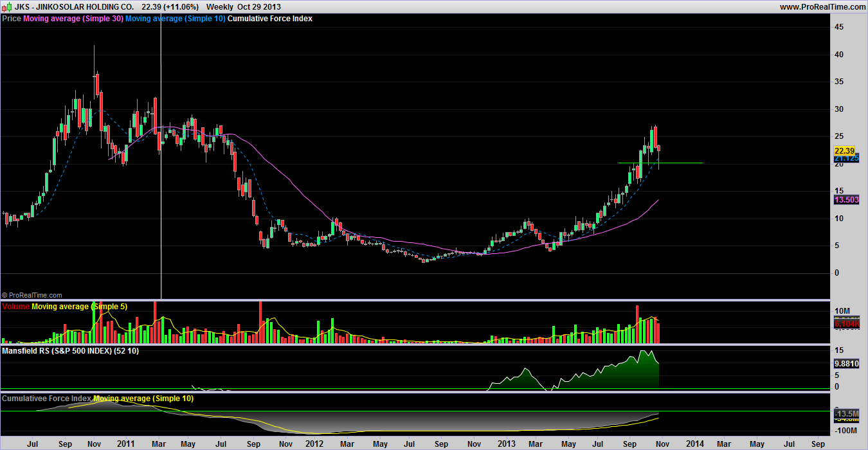Click the pink 13.503 moving average tag
Image resolution: width=868 pixels, height=450 pixels.
pyautogui.click(x=846, y=200)
